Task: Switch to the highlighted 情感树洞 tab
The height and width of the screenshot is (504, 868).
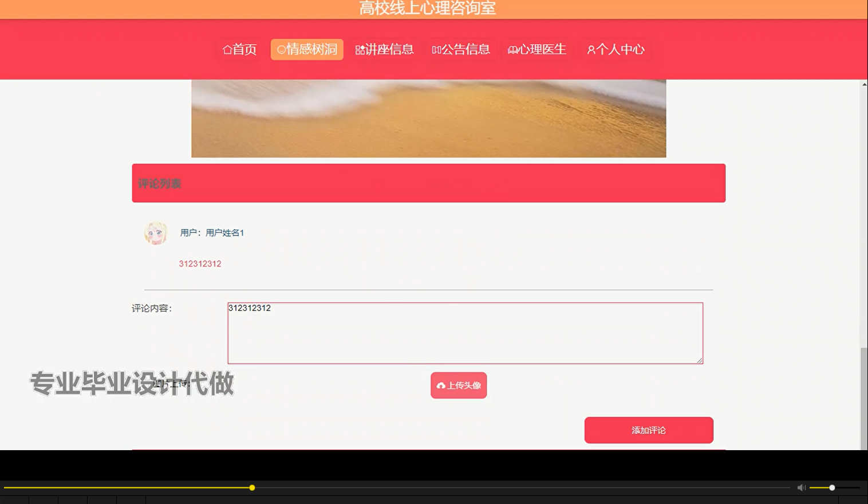Action: [306, 50]
